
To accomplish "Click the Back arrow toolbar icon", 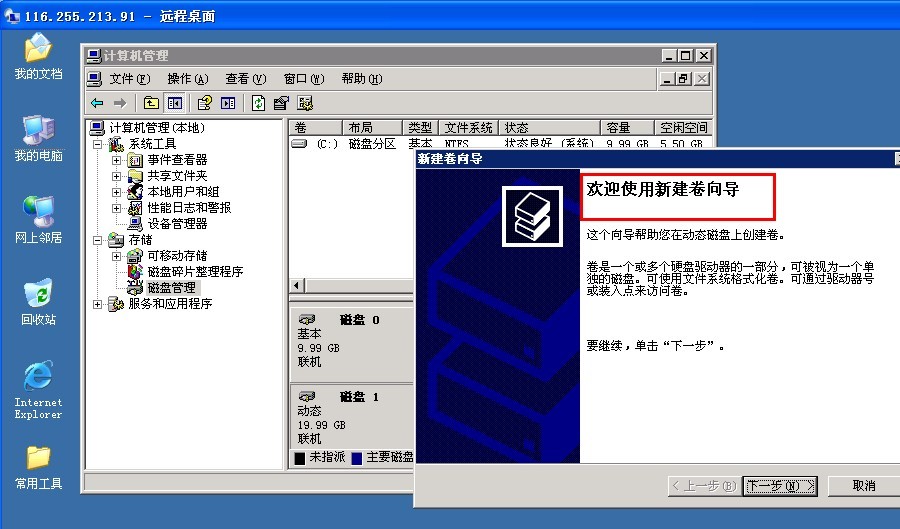I will (x=97, y=103).
